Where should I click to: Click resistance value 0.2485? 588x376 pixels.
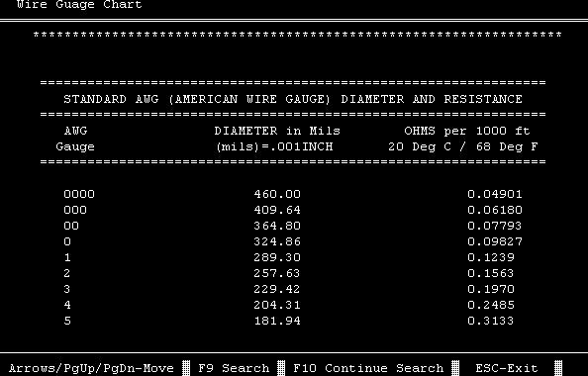(x=491, y=305)
